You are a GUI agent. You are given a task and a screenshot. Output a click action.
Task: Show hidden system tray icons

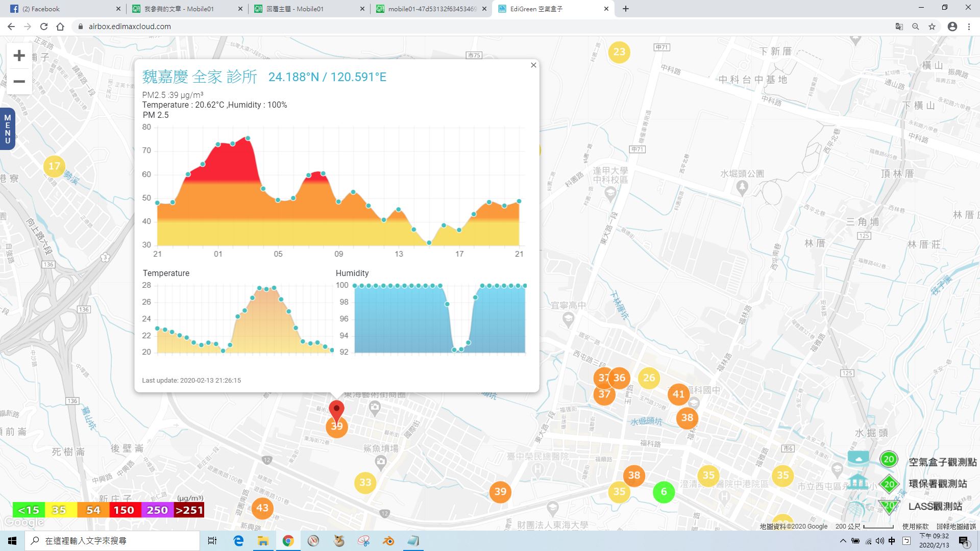tap(843, 541)
